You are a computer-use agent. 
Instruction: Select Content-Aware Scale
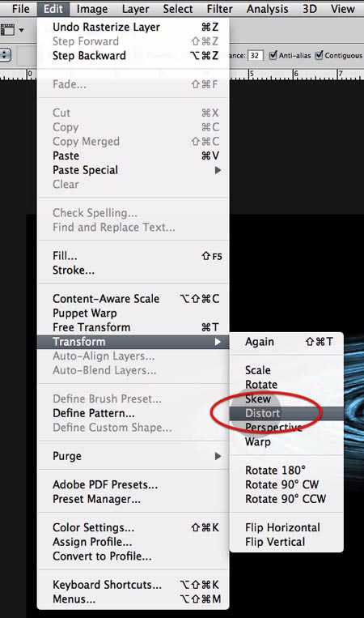pyautogui.click(x=133, y=299)
